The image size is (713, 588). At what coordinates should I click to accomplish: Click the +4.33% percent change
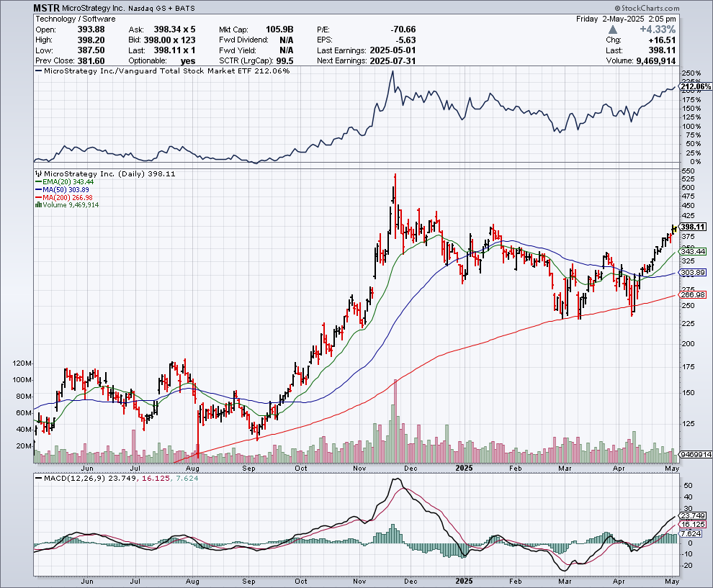[x=658, y=29]
